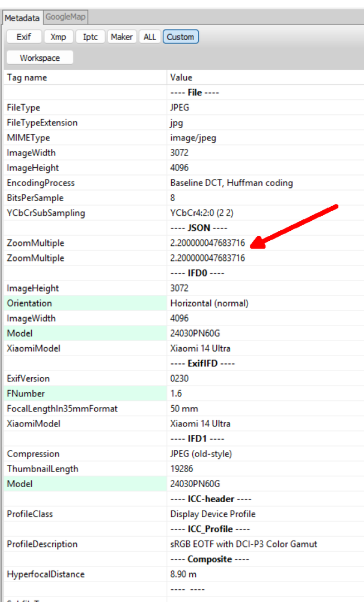Click the Value column header
The image size is (364, 602).
pyautogui.click(x=265, y=77)
